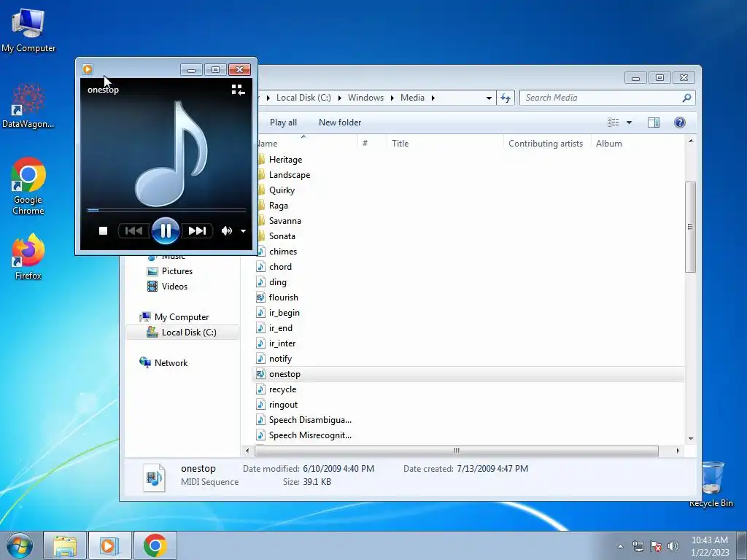
Task: Select the flourish MIDI file
Action: tap(283, 297)
